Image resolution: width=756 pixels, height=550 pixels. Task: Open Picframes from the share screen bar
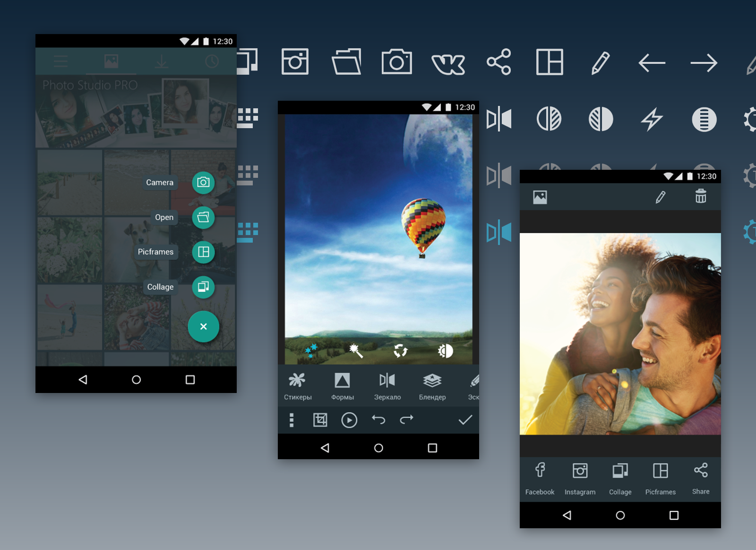[660, 479]
